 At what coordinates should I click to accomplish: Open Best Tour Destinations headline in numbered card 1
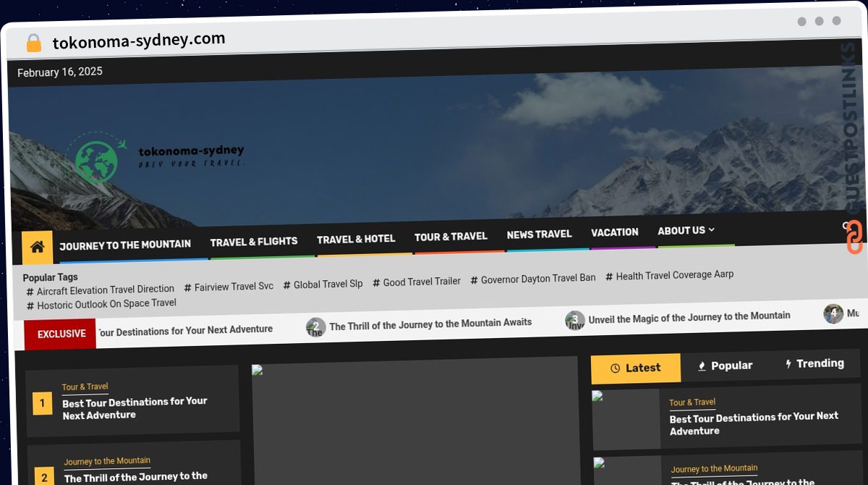(135, 408)
